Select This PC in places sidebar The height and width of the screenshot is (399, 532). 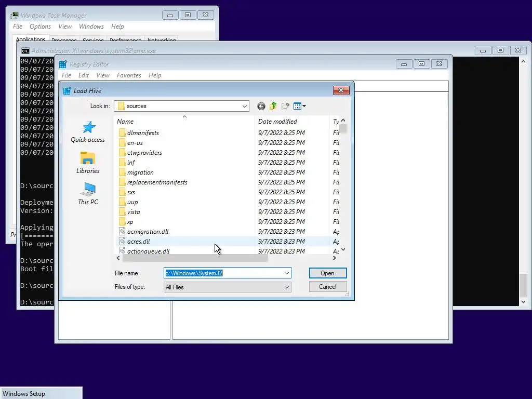click(x=88, y=194)
